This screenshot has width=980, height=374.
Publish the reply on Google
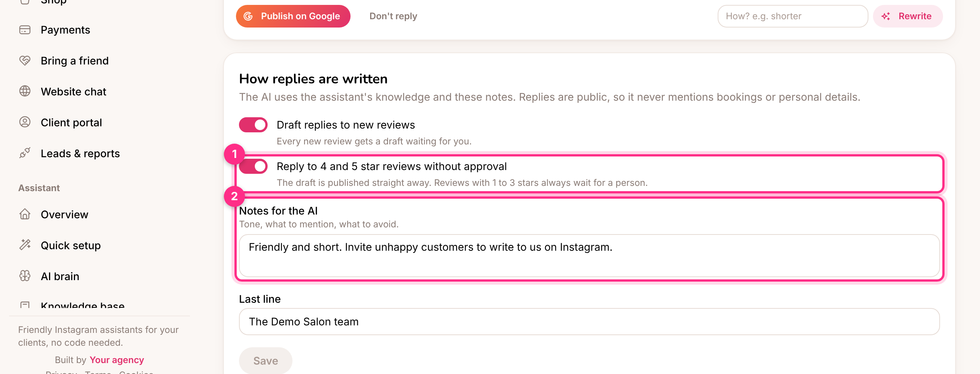click(x=293, y=16)
